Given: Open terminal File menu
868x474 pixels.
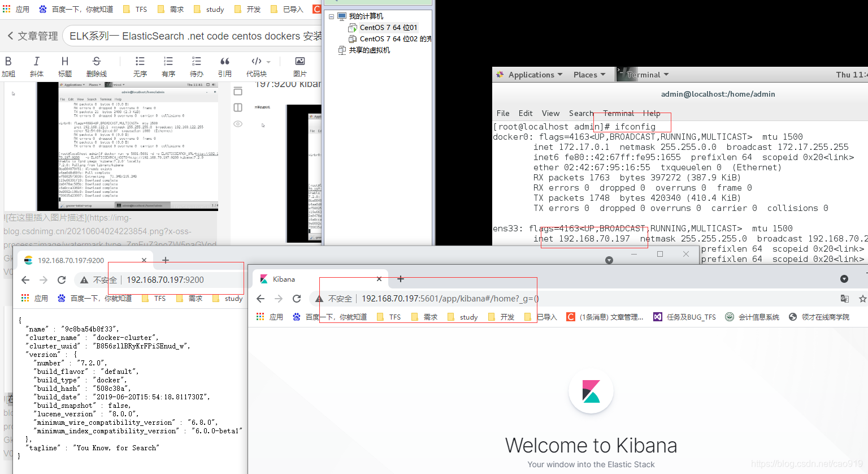Looking at the screenshot, I should [x=503, y=113].
